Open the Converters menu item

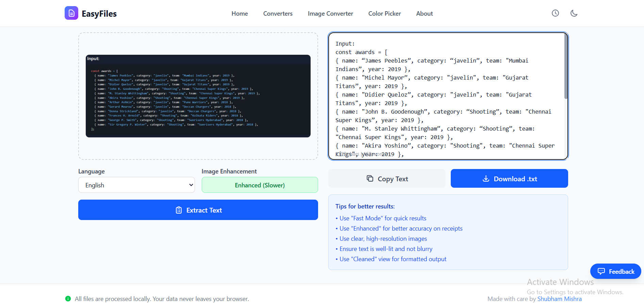(x=278, y=14)
